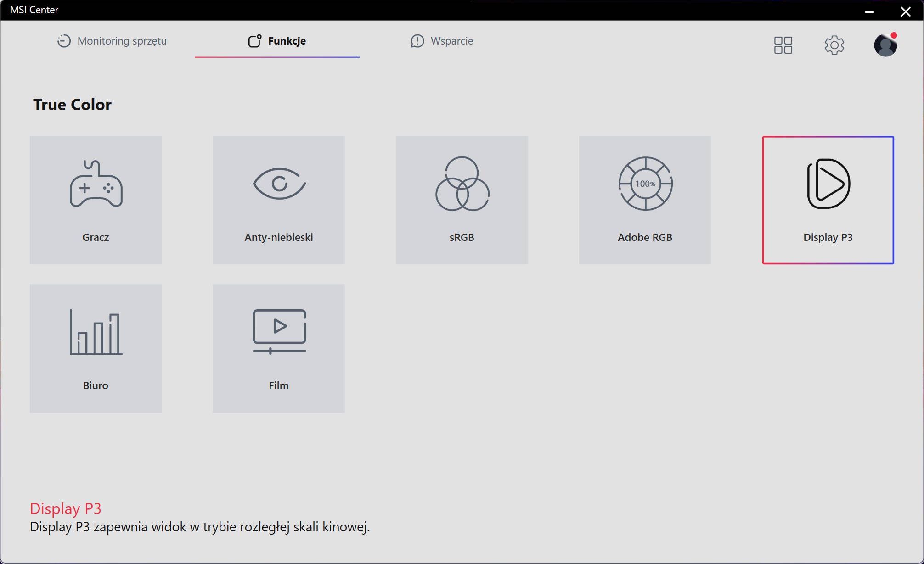924x564 pixels.
Task: Enable the Anty-niebieski eye mode
Action: [x=279, y=200]
